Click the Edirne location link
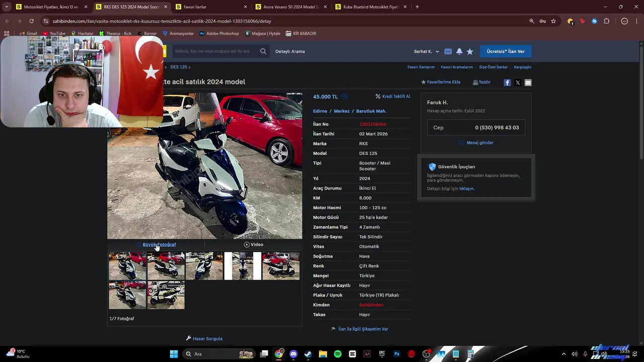The height and width of the screenshot is (362, 644). pyautogui.click(x=320, y=111)
